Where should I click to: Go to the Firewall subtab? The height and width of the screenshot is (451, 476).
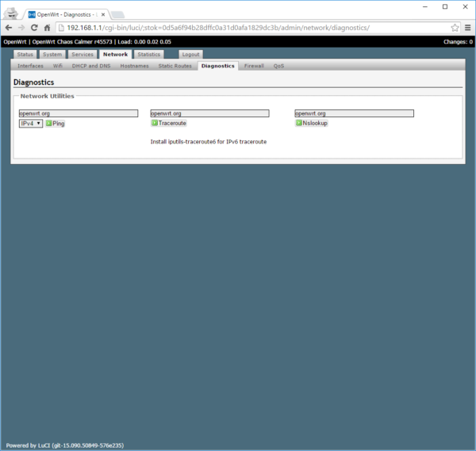click(254, 66)
